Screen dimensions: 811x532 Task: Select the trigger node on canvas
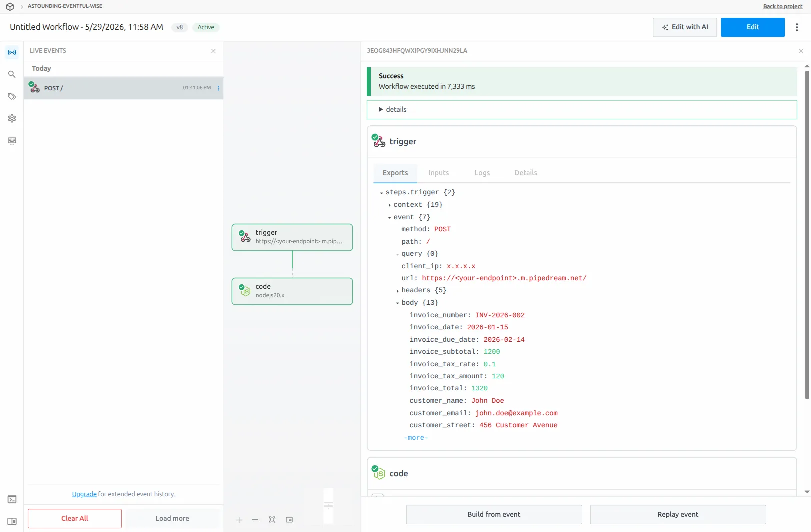tap(292, 237)
